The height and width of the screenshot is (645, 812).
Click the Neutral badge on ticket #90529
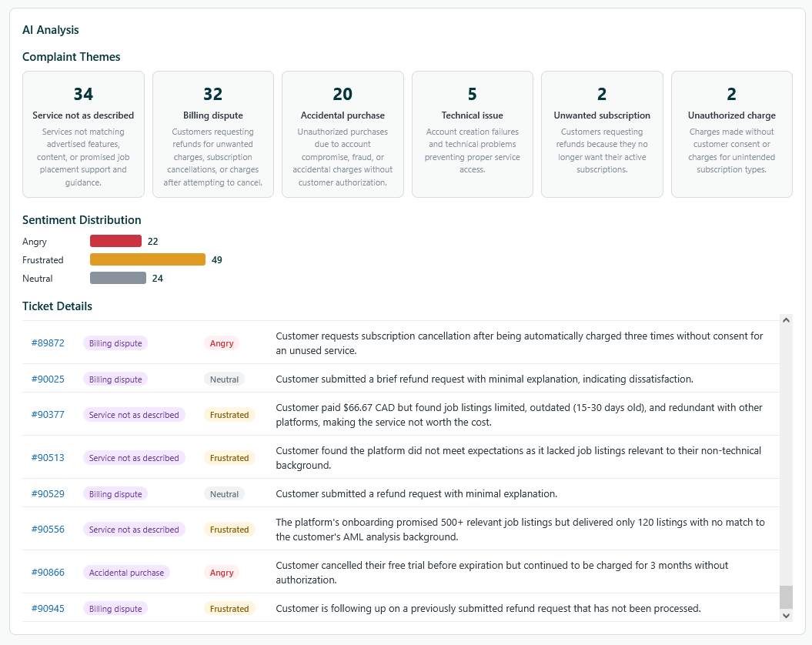pos(224,493)
